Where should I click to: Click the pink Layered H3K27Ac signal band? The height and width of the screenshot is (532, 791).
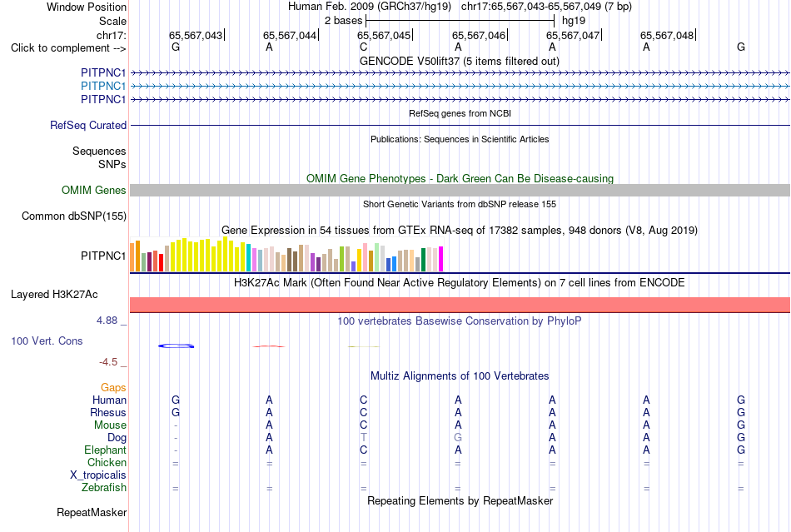pos(460,305)
